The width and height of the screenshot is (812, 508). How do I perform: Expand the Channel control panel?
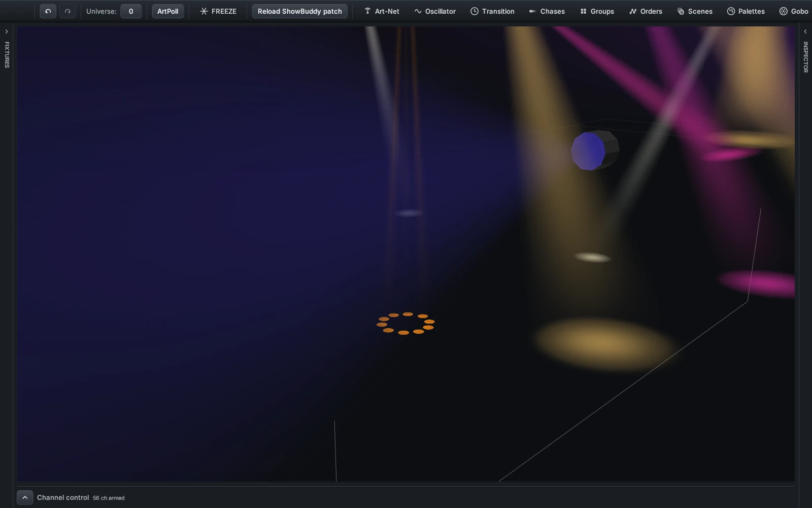point(25,497)
